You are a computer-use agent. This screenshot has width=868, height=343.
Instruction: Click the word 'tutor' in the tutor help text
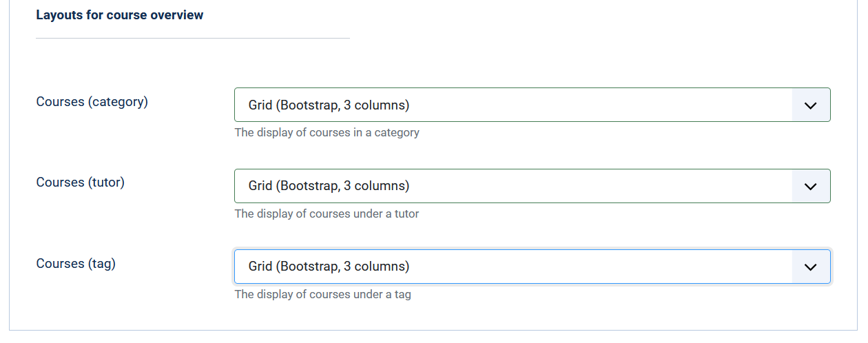point(406,214)
